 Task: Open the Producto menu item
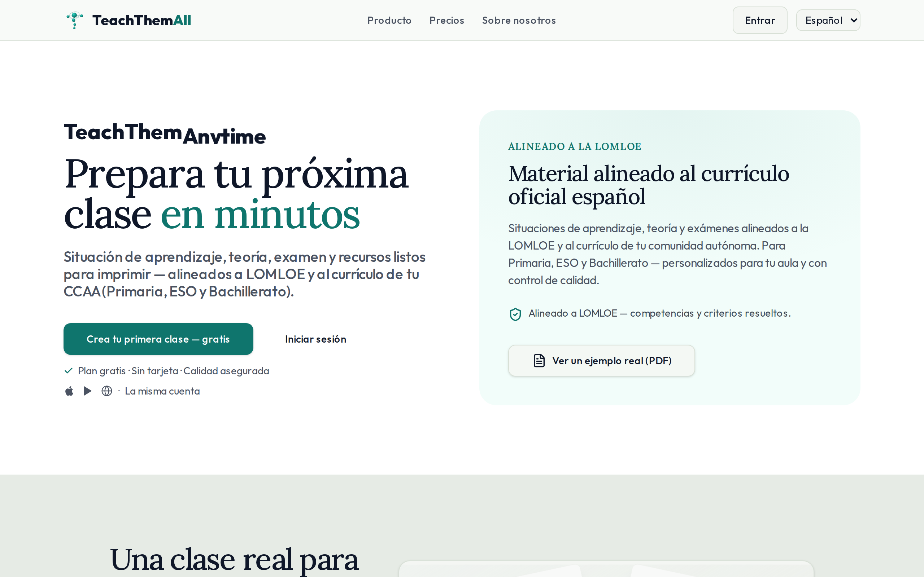point(389,20)
